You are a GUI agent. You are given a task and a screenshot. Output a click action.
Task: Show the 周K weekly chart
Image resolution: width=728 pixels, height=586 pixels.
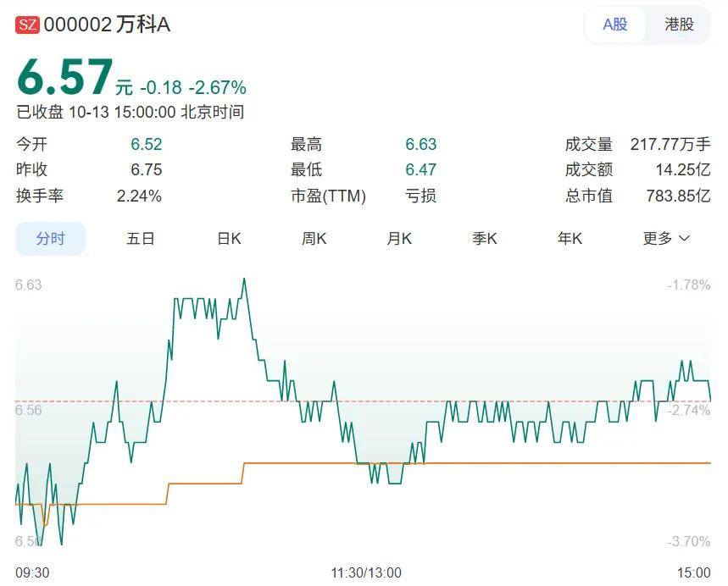coord(314,239)
